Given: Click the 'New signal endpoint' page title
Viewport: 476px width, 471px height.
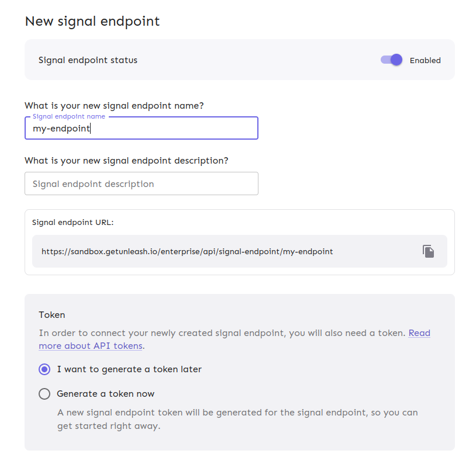Looking at the screenshot, I should click(92, 21).
